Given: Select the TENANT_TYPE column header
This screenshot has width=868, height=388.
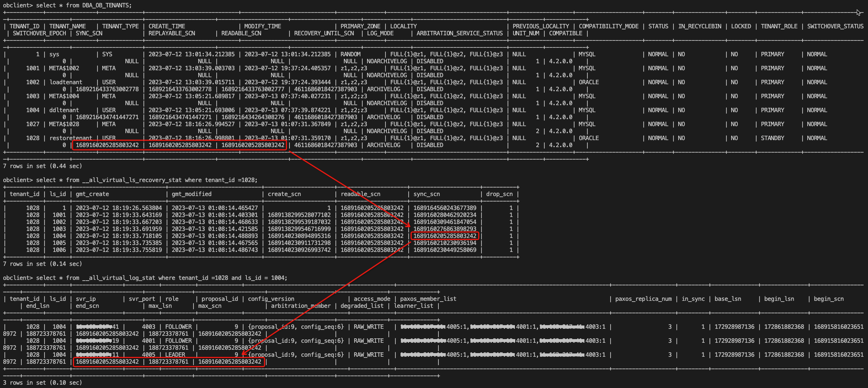Looking at the screenshot, I should click(121, 26).
